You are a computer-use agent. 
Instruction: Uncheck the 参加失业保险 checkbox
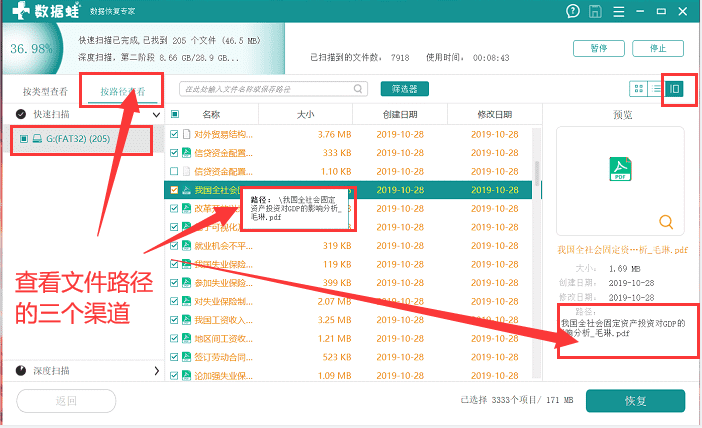[174, 282]
